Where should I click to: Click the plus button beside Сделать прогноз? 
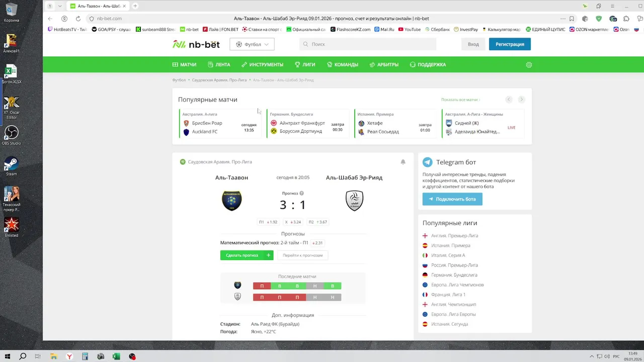click(x=268, y=255)
